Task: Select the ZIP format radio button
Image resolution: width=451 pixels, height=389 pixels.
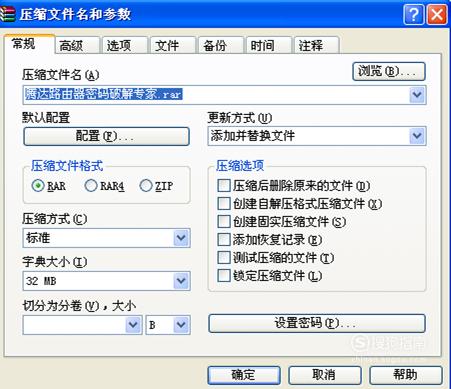Action: pyautogui.click(x=146, y=186)
